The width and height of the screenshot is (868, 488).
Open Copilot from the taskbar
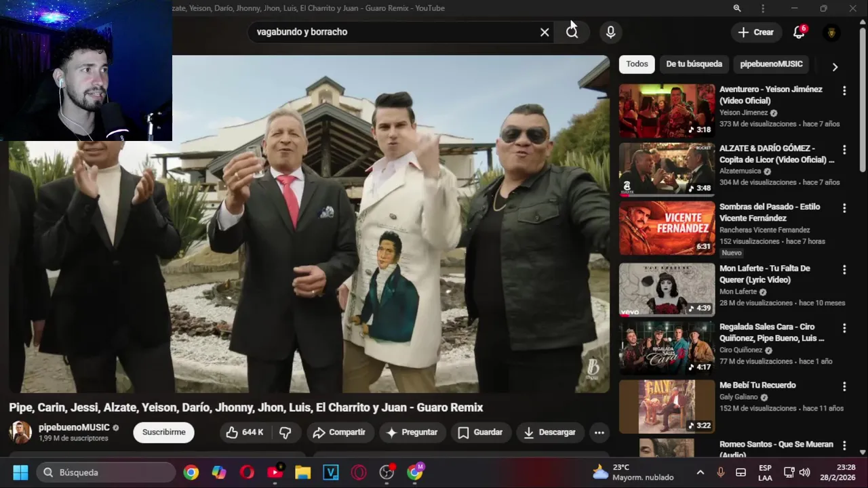(219, 472)
